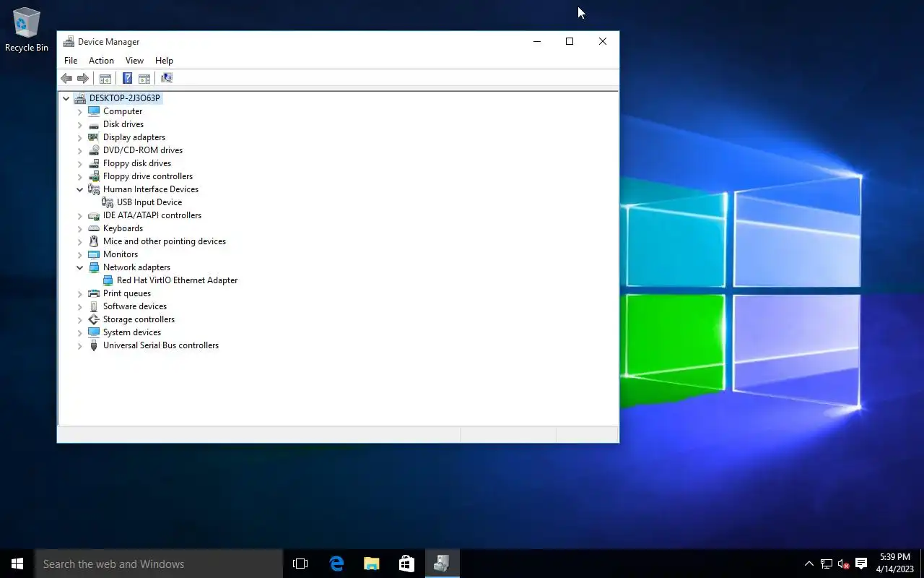Screen dimensions: 924x578
Task: Click the Floppy drive controllers icon
Action: [94, 176]
